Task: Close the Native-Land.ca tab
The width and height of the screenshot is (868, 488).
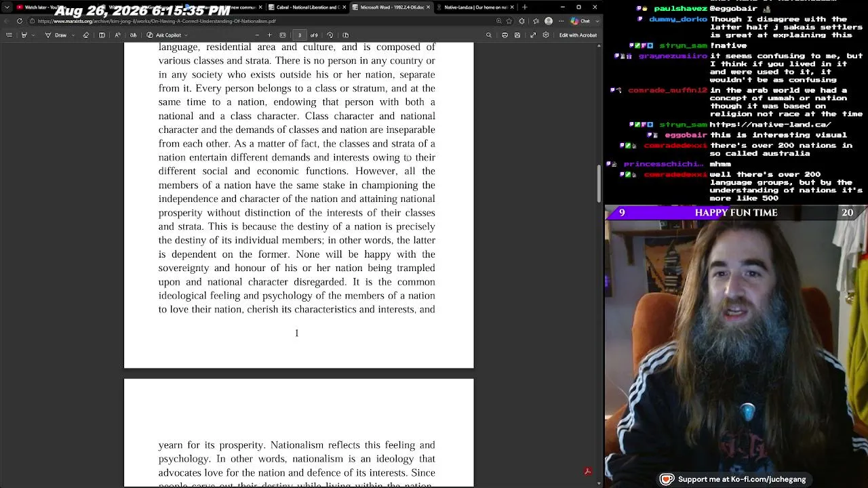Action: (x=512, y=7)
